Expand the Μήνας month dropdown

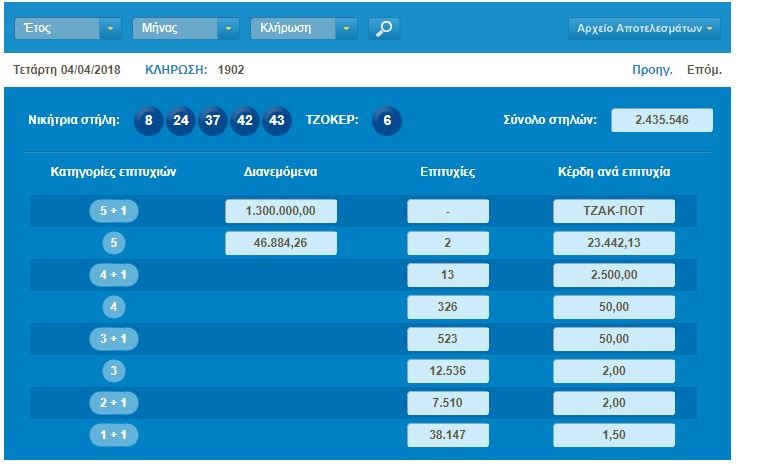186,28
